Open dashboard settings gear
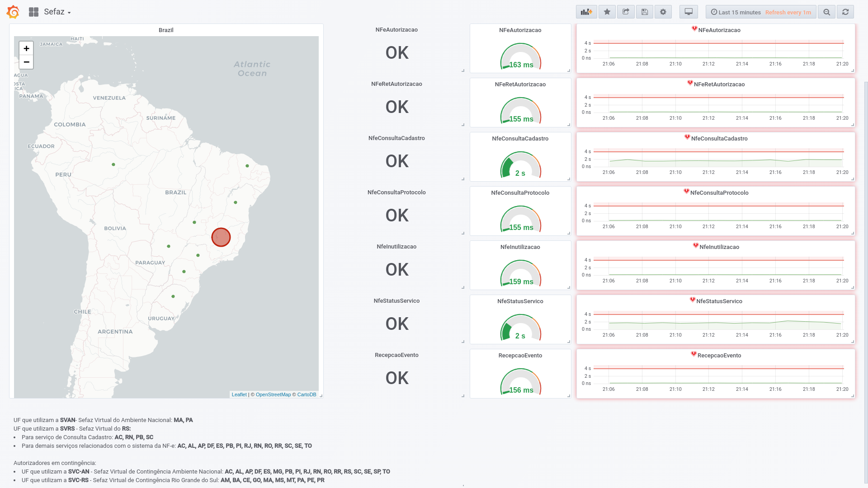 [663, 12]
